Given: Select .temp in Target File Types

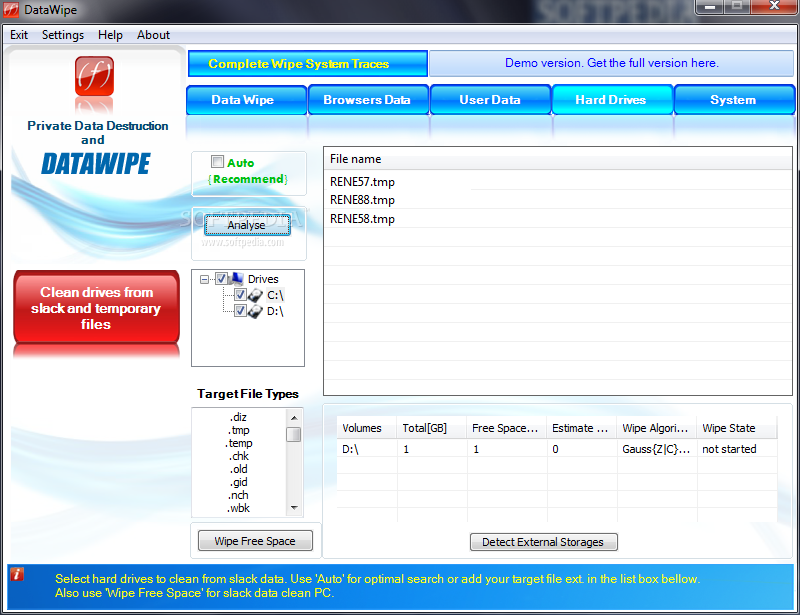Looking at the screenshot, I should 239,443.
